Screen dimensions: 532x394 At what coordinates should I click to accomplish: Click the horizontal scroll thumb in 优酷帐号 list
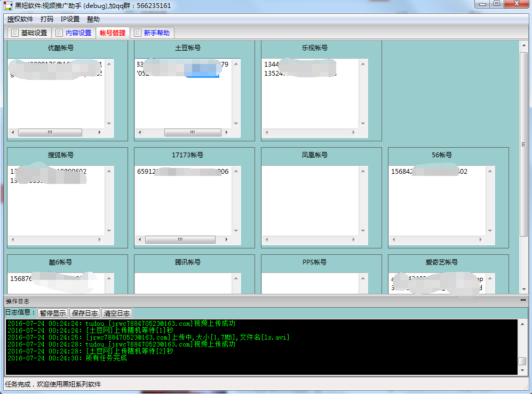[50, 133]
